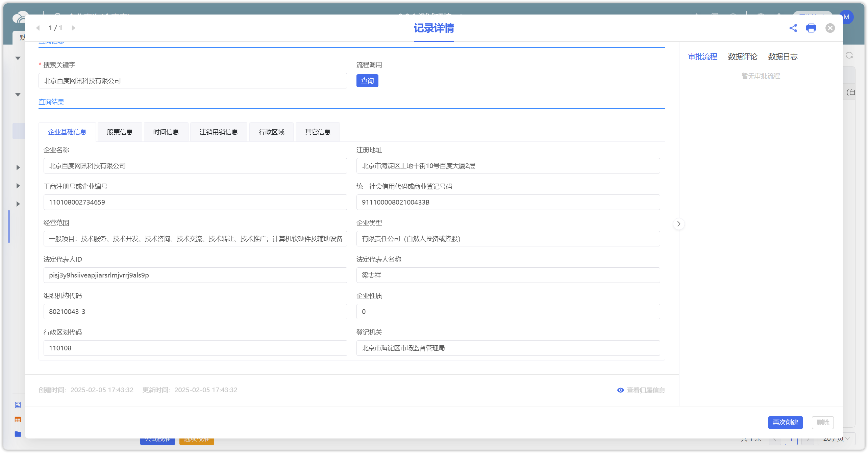Click the M user avatar in background header
Image resolution: width=868 pixels, height=453 pixels.
click(847, 17)
